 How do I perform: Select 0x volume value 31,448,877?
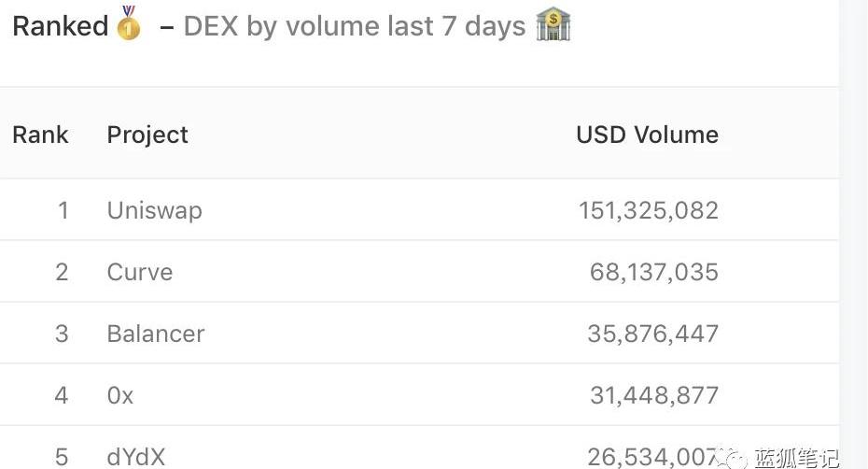point(654,395)
